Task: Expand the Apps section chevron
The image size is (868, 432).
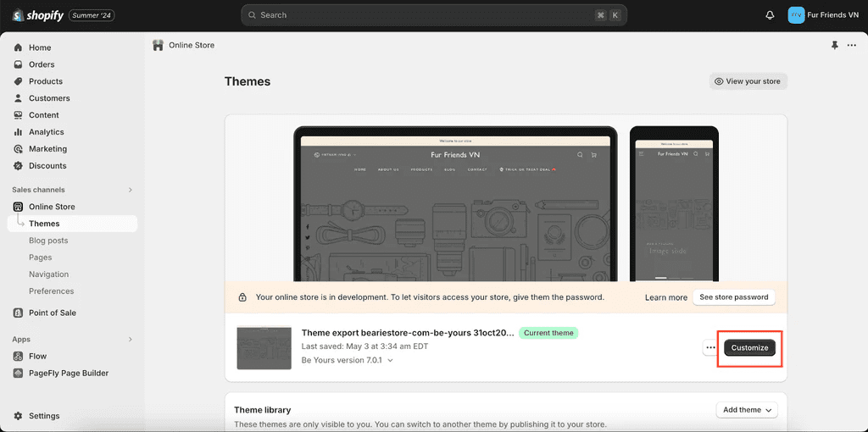Action: 131,339
